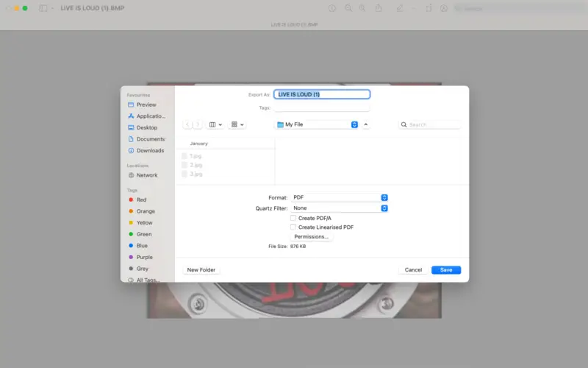Screen dimensions: 588x368
Task: Open the Format PDF dropdown
Action: point(340,197)
